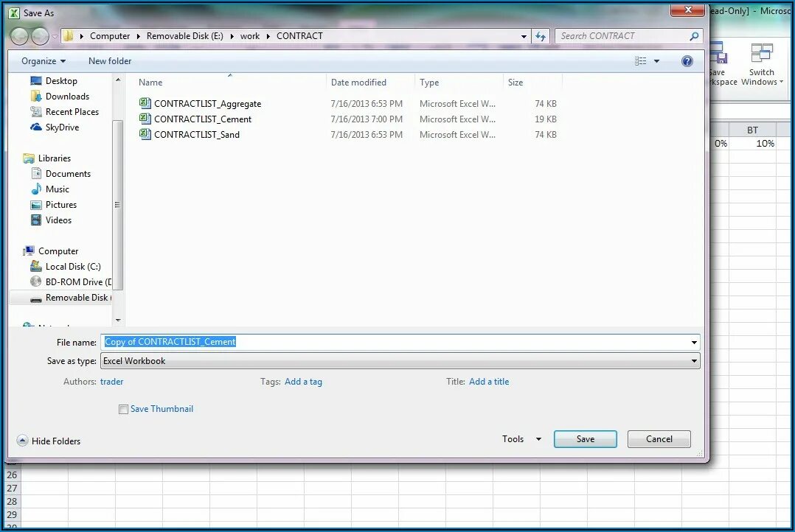The width and height of the screenshot is (795, 532).
Task: Click the Local Disk (C:) drive icon
Action: [x=36, y=267]
